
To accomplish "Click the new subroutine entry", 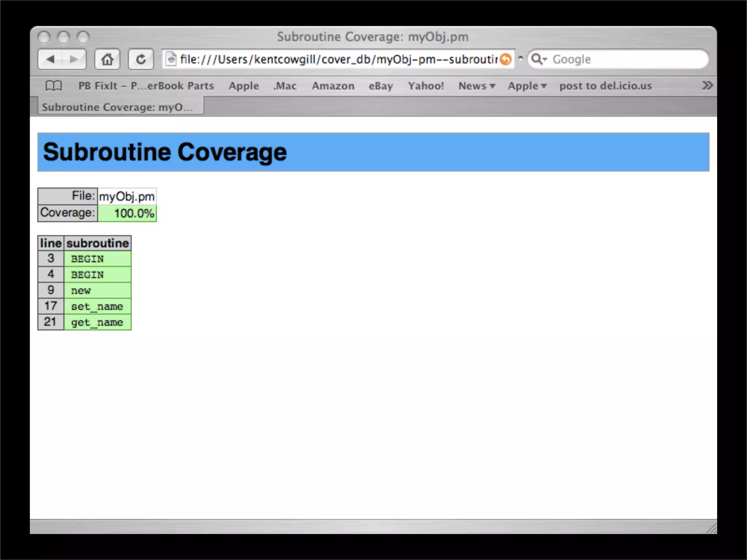I will (x=98, y=291).
